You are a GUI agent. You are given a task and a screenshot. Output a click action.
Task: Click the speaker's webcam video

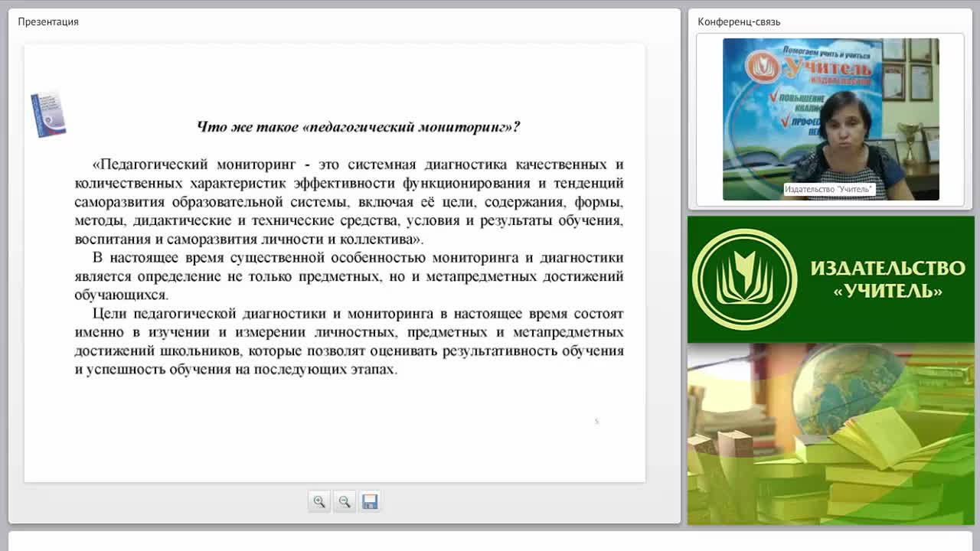[831, 119]
